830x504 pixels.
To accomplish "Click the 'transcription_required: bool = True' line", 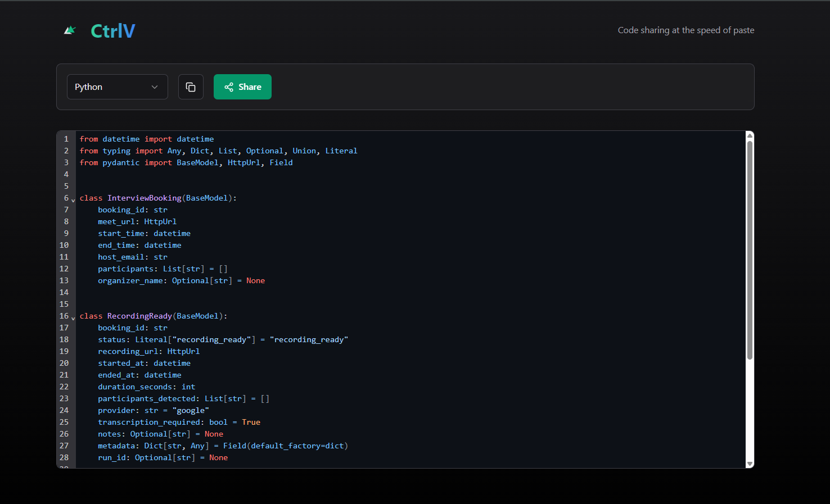I will pos(179,422).
